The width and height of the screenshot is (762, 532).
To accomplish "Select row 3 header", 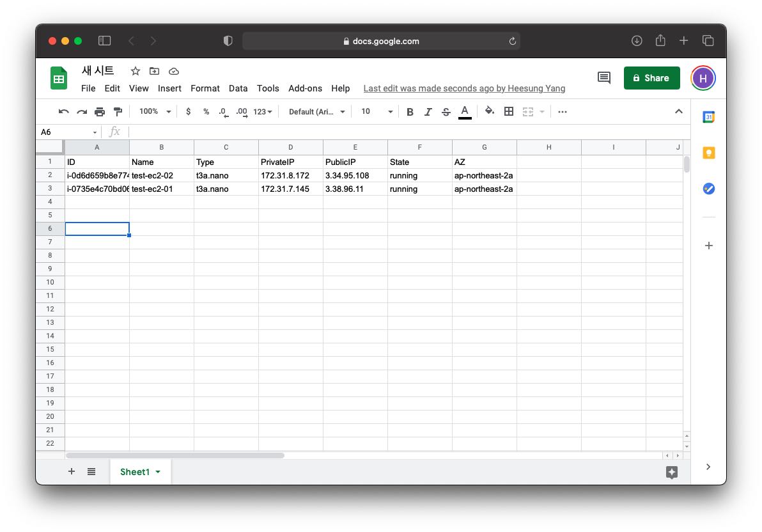I will point(50,189).
